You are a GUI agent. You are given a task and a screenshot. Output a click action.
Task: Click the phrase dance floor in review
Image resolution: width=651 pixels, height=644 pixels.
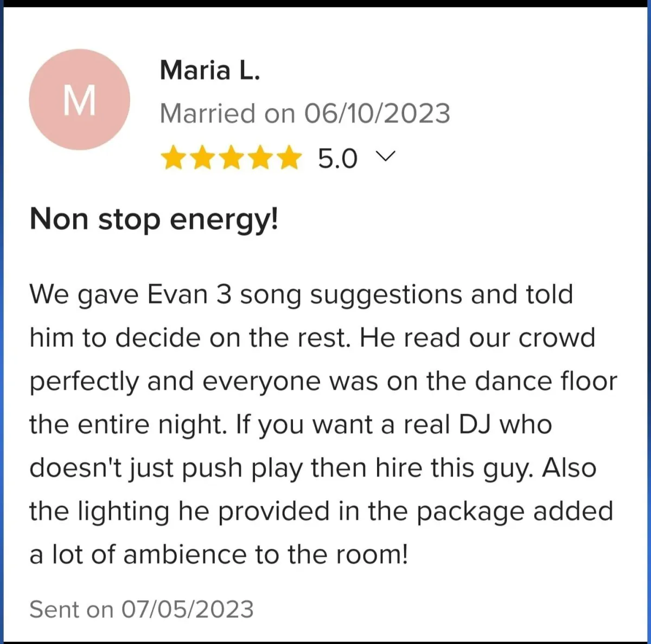pos(546,381)
